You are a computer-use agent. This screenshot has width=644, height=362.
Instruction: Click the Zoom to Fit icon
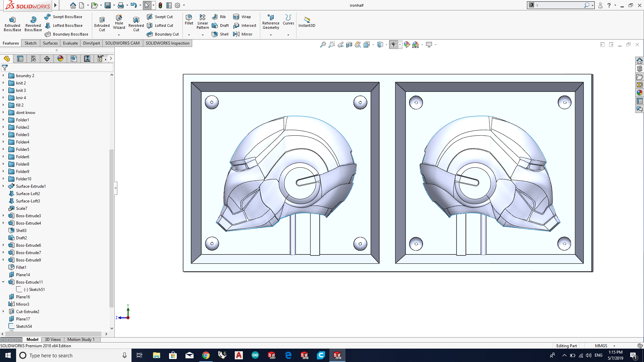[323, 45]
